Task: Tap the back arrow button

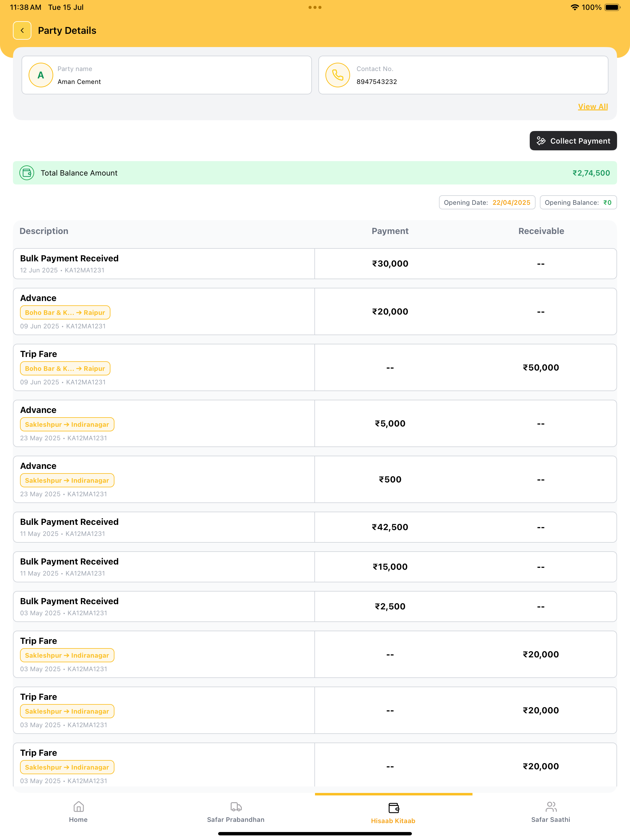Action: click(x=22, y=30)
